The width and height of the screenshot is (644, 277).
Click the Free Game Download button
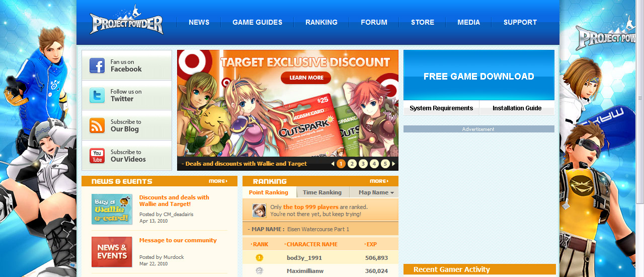pyautogui.click(x=479, y=75)
